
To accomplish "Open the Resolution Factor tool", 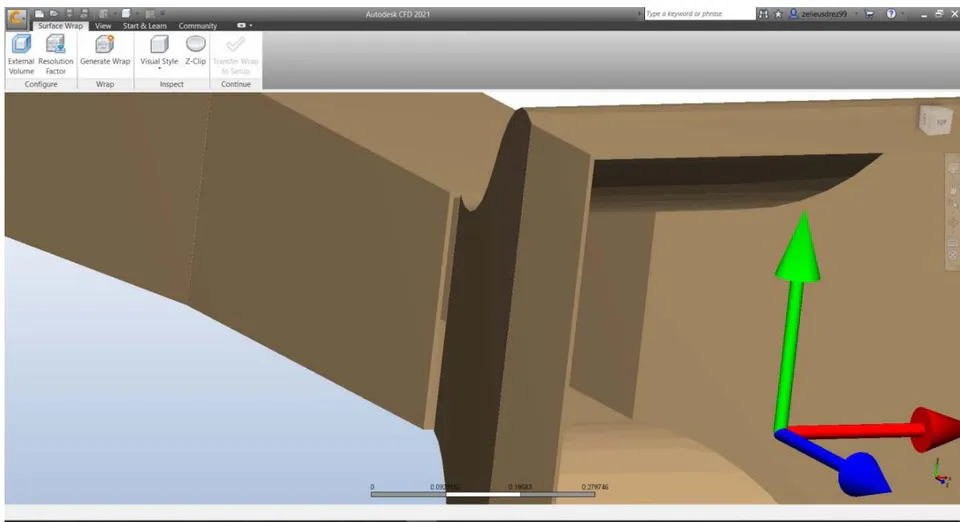I will click(x=55, y=54).
